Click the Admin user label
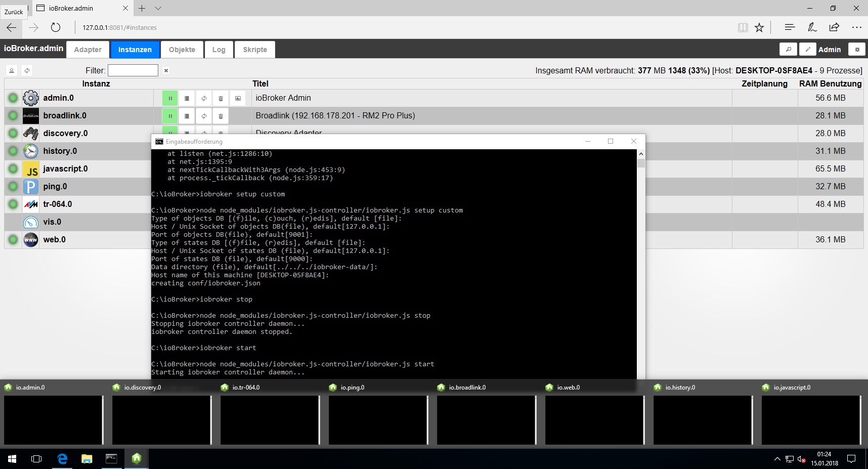 coord(830,50)
